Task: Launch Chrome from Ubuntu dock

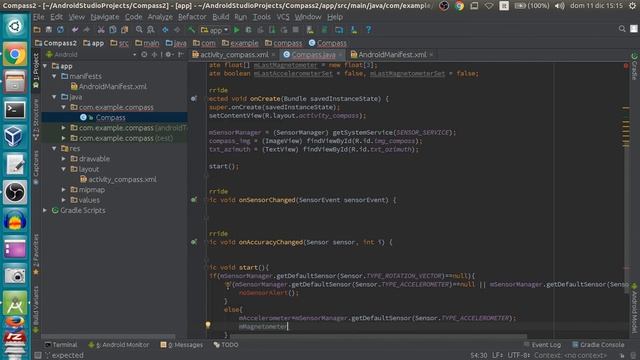Action: click(15, 54)
